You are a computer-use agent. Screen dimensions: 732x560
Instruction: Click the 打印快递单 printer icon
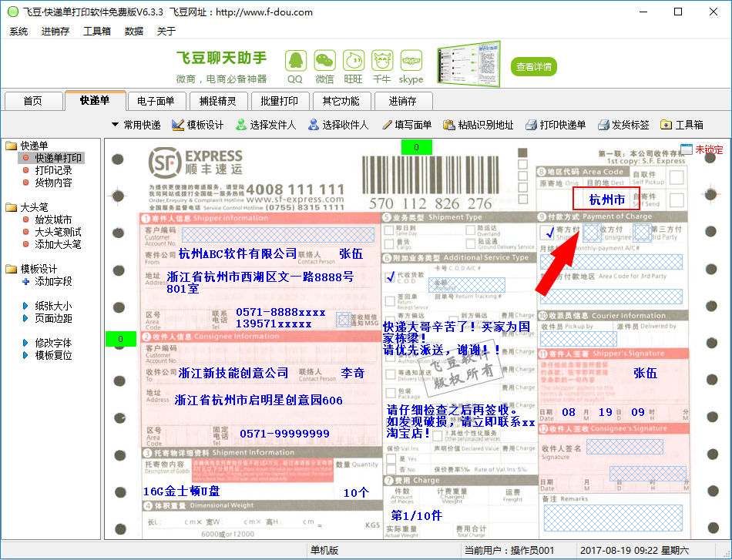(531, 125)
